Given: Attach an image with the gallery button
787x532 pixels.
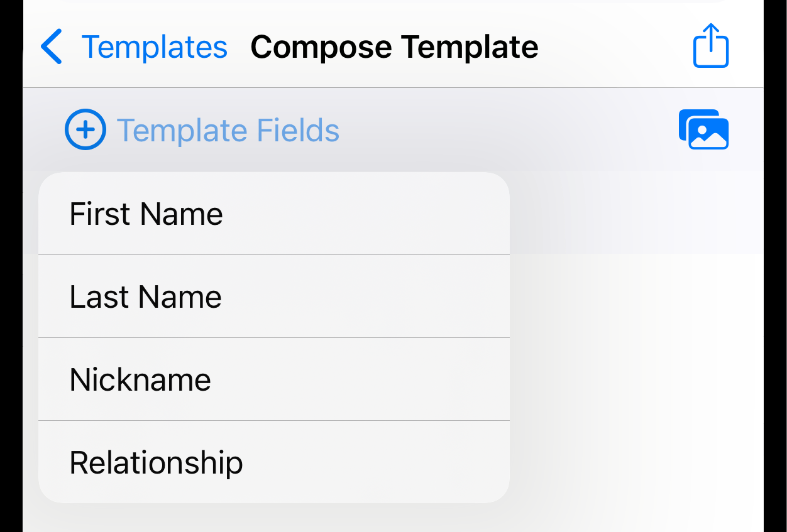Looking at the screenshot, I should click(x=703, y=129).
